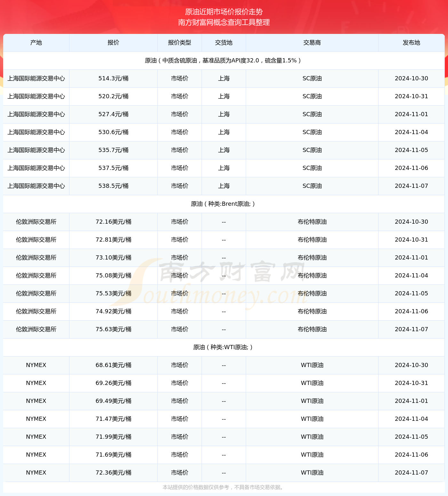
Task: Click WTI原油 in the 71.47美元 row
Action: [x=312, y=419]
